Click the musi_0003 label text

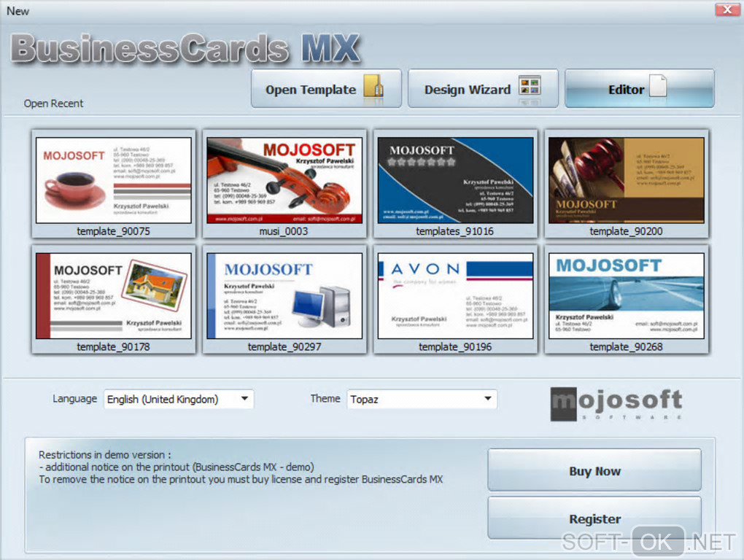click(284, 231)
